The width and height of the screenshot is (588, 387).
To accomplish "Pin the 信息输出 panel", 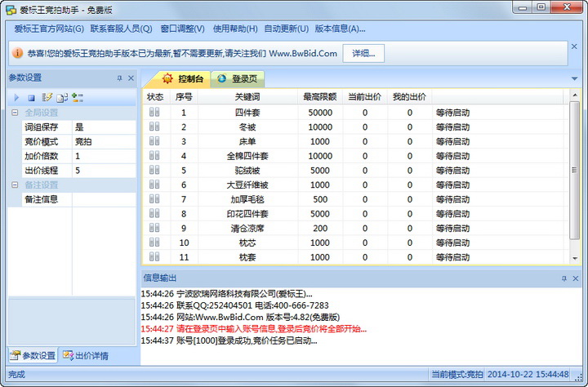I will 564,278.
